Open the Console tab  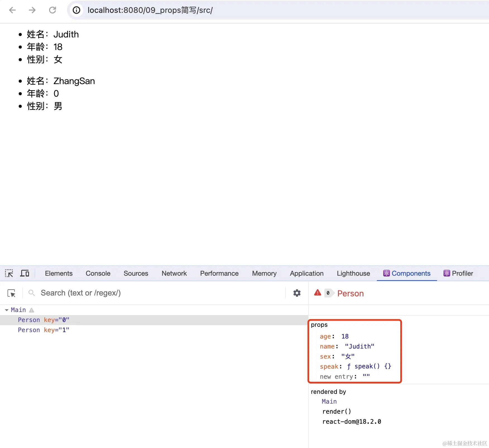pyautogui.click(x=98, y=273)
